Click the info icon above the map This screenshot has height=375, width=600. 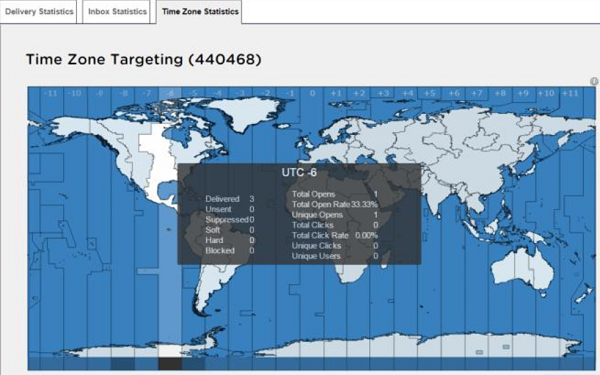[x=594, y=81]
